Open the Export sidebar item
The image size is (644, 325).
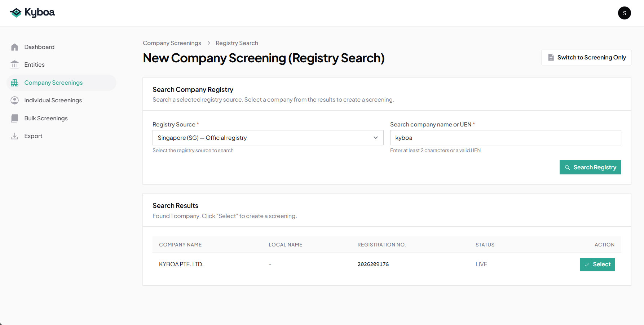point(61,136)
